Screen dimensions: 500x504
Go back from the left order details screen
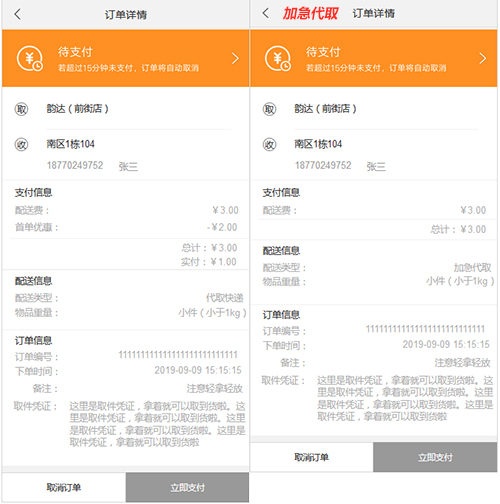[x=18, y=14]
